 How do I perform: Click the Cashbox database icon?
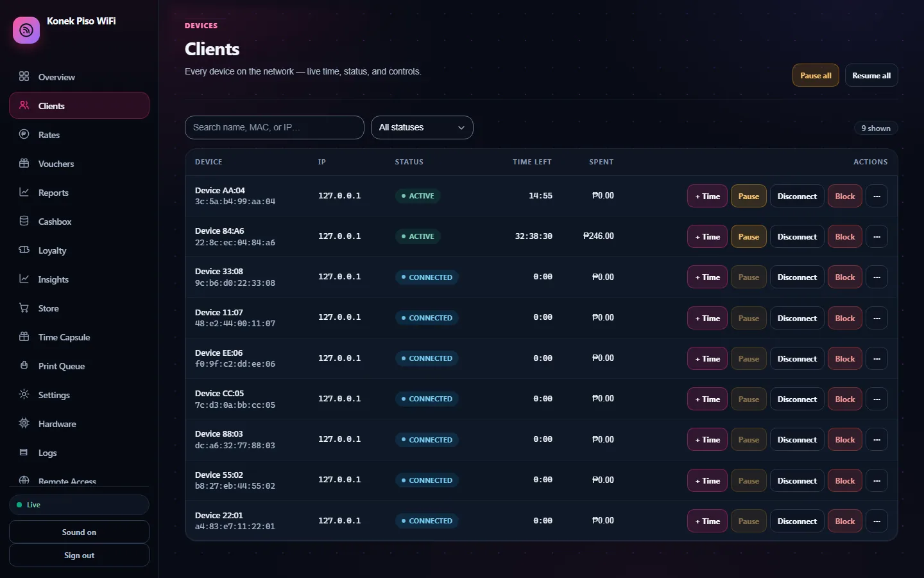point(24,221)
